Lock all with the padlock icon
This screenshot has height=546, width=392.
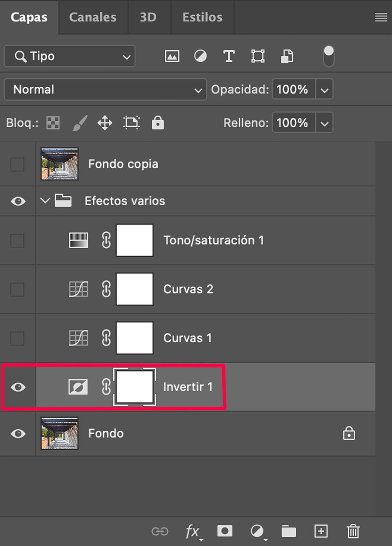click(157, 123)
